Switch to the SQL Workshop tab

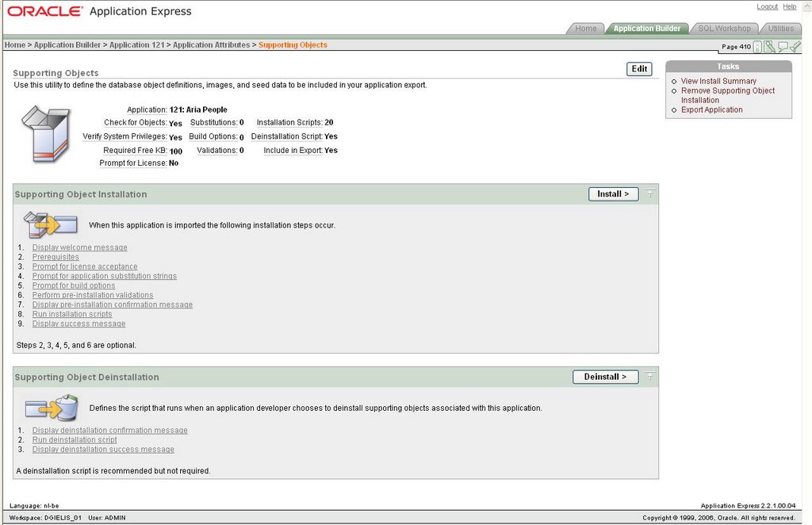coord(723,29)
